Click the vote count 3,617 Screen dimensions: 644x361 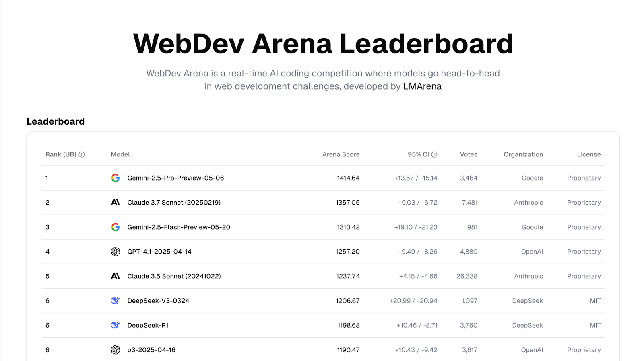point(470,350)
